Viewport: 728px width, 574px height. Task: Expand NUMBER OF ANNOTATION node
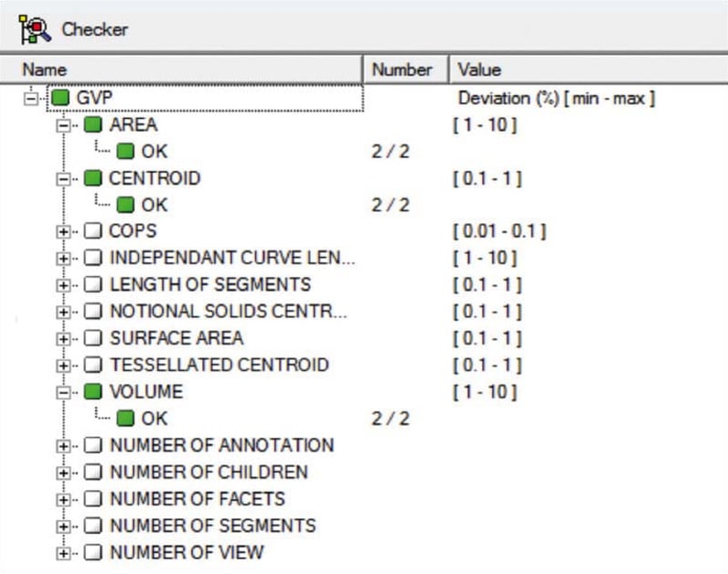click(x=63, y=446)
